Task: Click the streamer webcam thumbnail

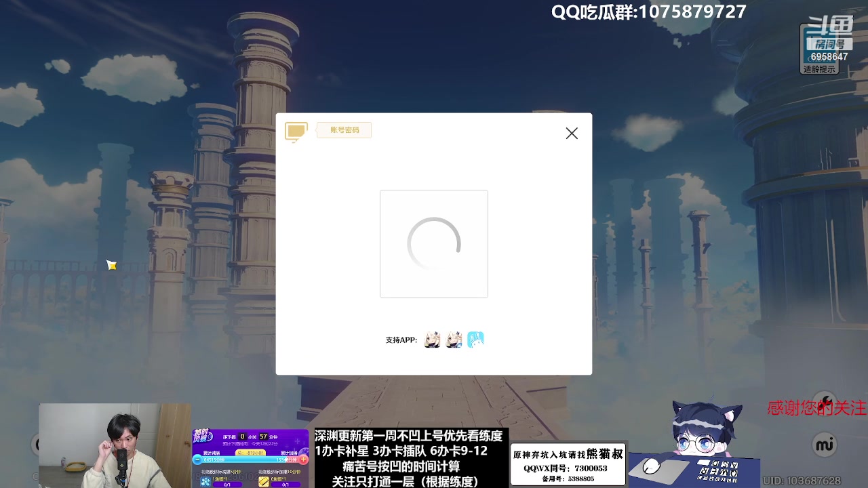Action: pos(115,445)
